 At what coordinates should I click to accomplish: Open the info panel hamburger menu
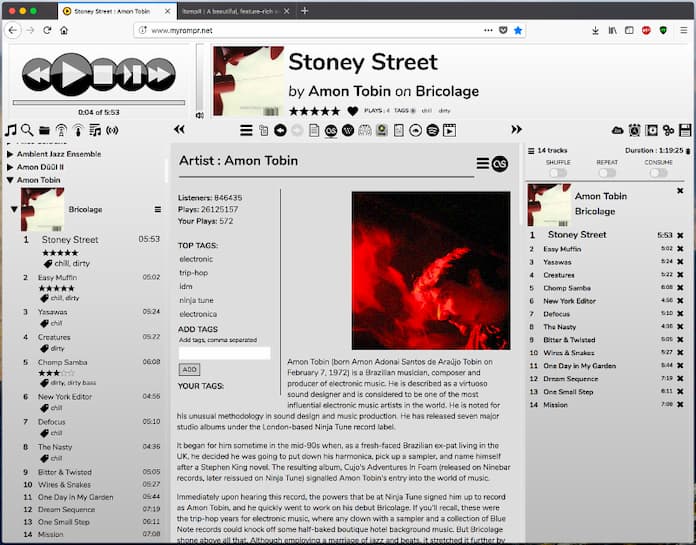coord(483,163)
